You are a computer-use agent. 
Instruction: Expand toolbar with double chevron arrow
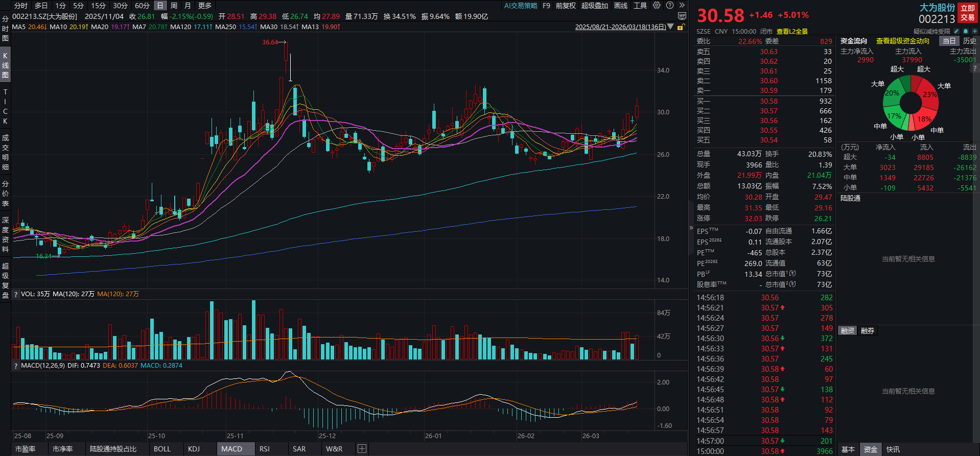pos(682,6)
